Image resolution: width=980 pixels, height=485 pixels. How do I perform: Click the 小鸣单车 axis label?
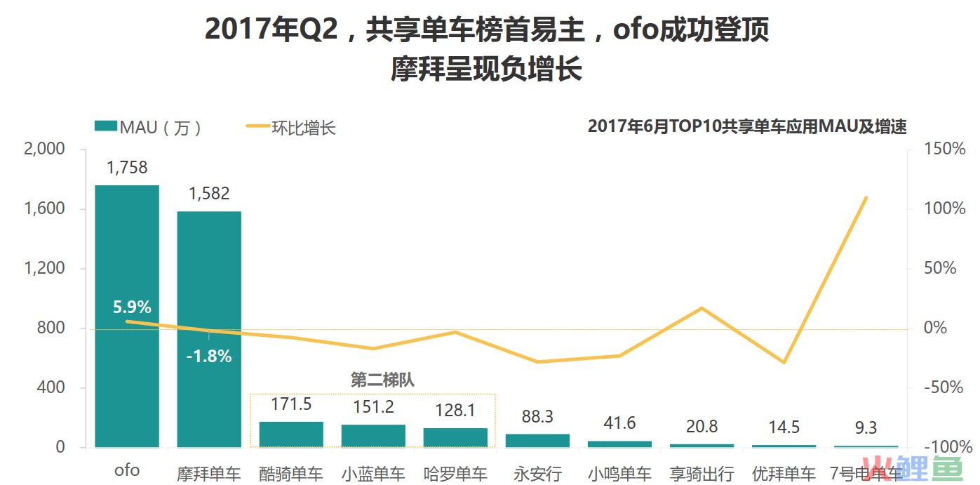coord(619,473)
